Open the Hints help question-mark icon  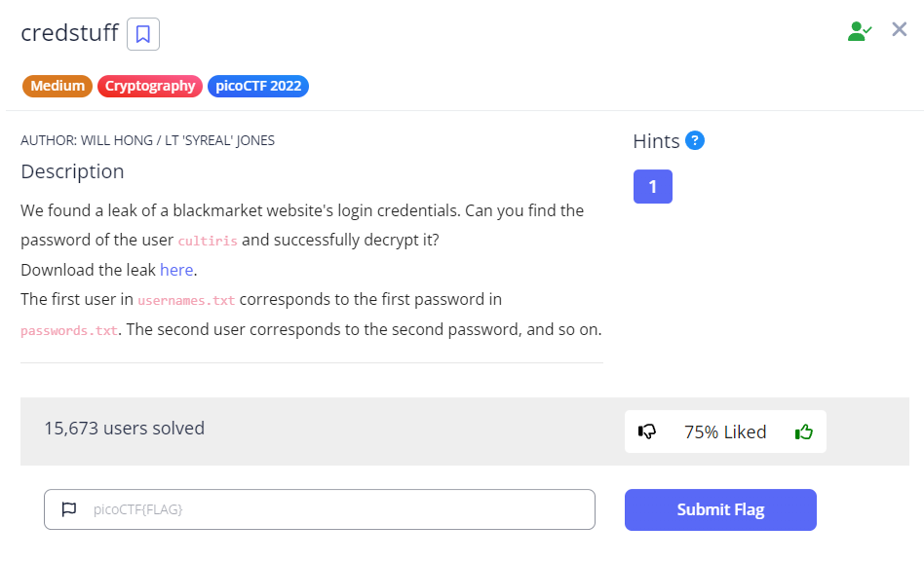(x=695, y=140)
